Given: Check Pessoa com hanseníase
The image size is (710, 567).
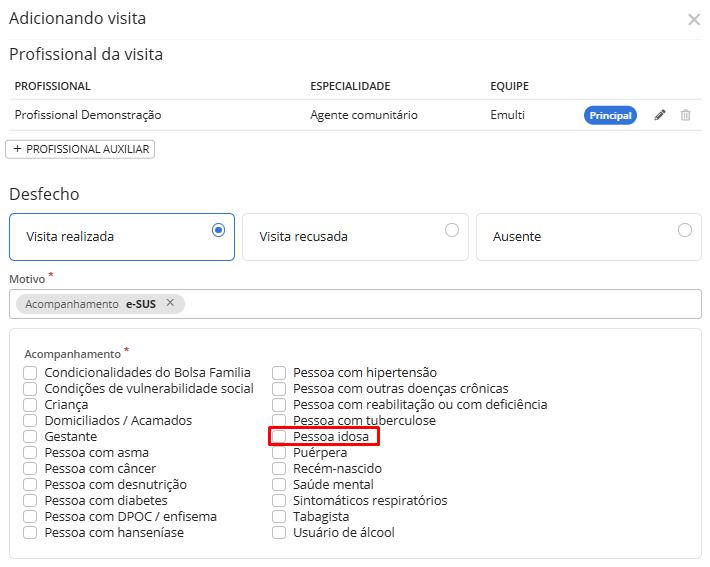Looking at the screenshot, I should click(x=30, y=533).
